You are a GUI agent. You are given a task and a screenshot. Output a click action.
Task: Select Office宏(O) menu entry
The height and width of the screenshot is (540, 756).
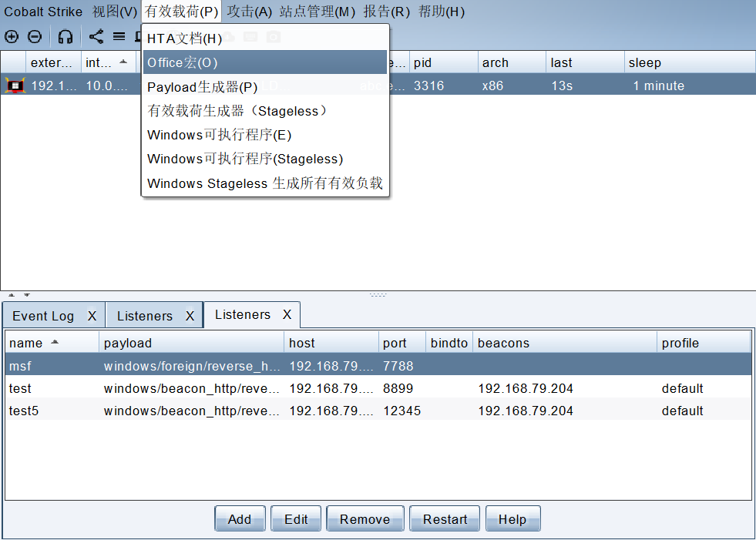click(264, 62)
